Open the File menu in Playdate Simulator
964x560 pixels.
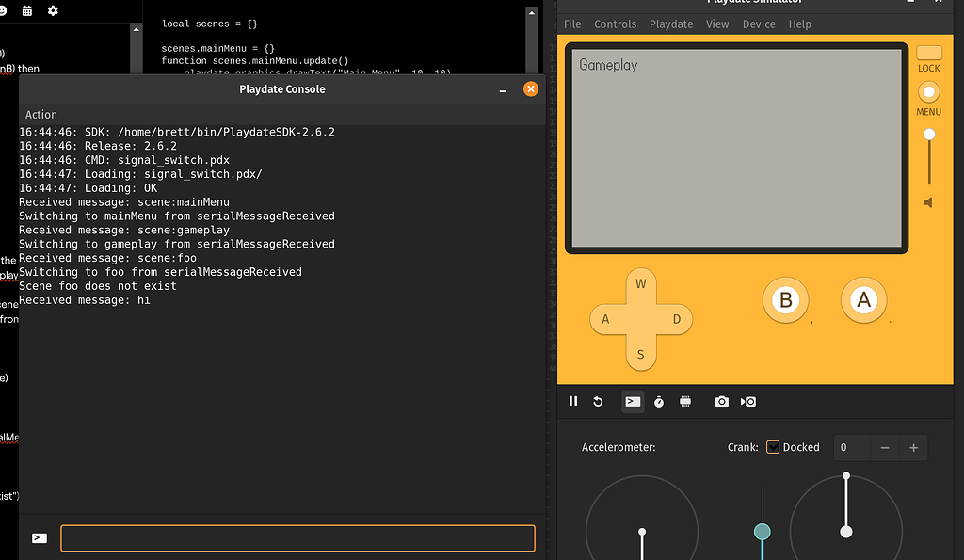572,24
